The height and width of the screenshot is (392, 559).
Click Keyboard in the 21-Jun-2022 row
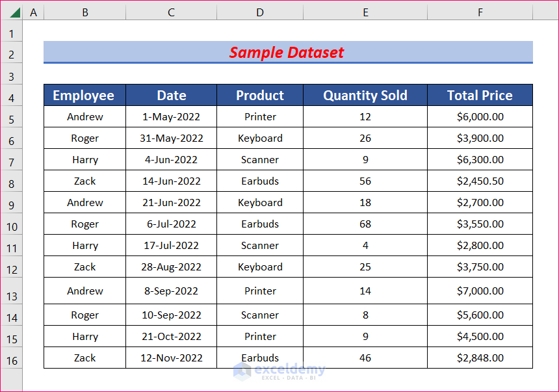[260, 202]
